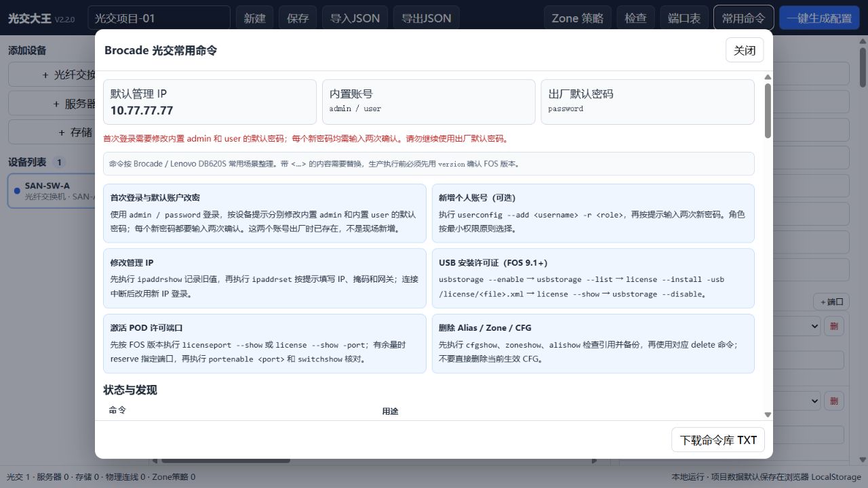Click the 光交大王 app logo title

pos(29,18)
